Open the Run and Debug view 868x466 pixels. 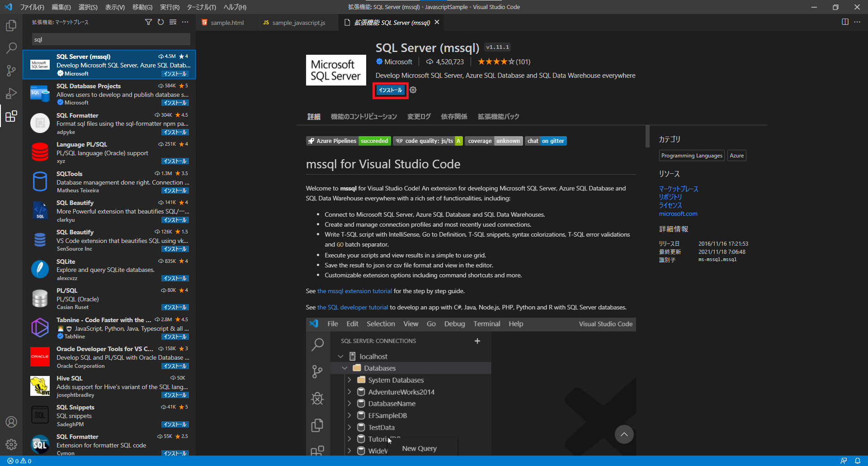point(11,93)
